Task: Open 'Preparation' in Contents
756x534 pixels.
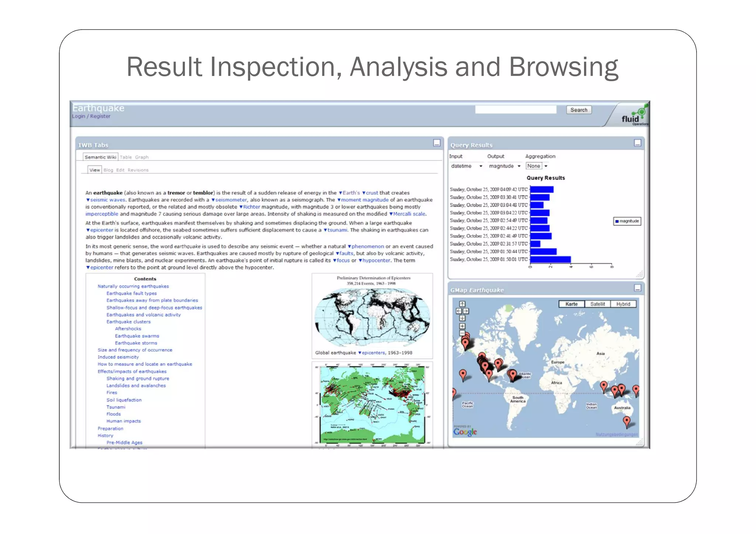Action: click(110, 429)
